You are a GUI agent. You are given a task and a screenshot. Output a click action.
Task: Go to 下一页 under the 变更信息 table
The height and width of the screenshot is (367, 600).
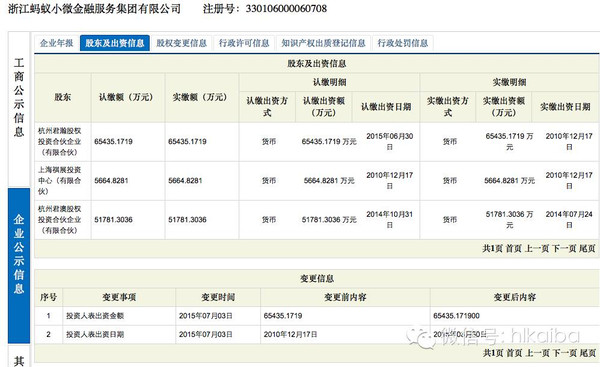click(564, 353)
